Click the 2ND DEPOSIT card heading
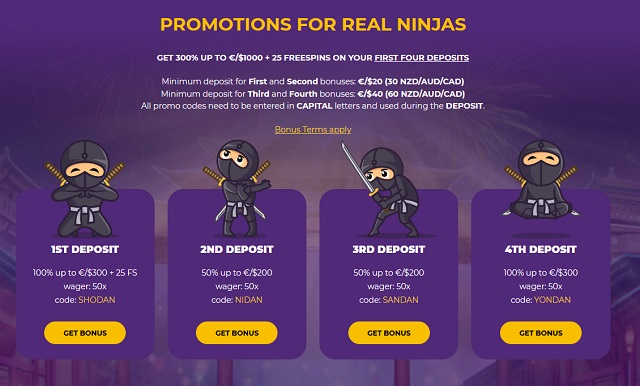Viewport: 640px width, 386px height. click(237, 249)
